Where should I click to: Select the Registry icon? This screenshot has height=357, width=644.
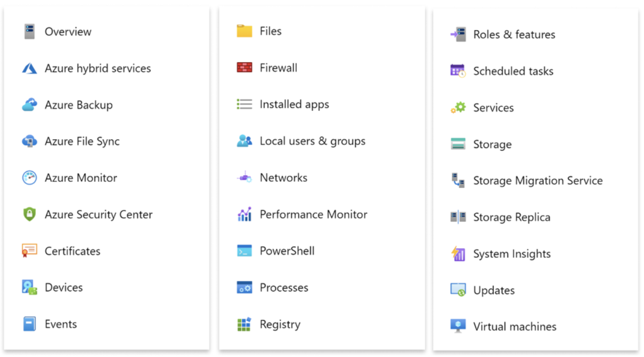click(x=244, y=324)
